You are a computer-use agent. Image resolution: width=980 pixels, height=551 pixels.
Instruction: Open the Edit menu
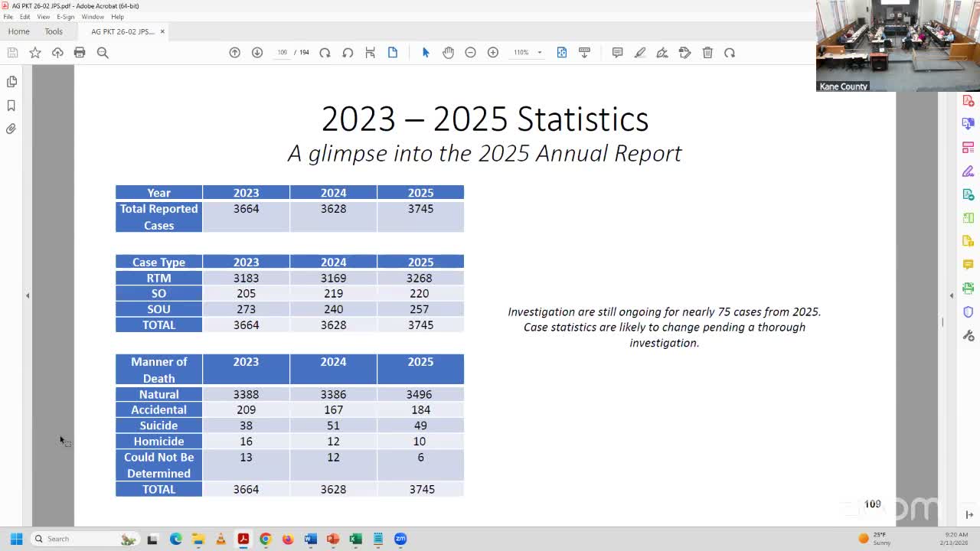24,16
